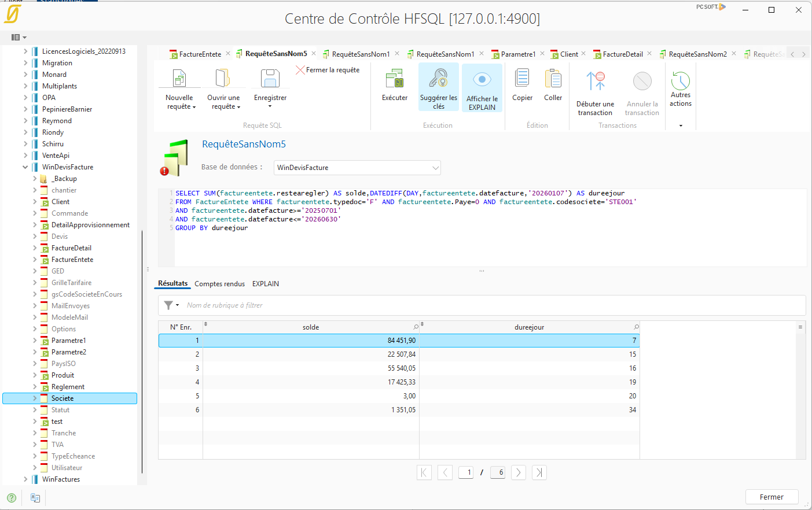Toggle Afficher le EXPLAIN eye icon
Screen dimensions: 812x510
tap(482, 79)
